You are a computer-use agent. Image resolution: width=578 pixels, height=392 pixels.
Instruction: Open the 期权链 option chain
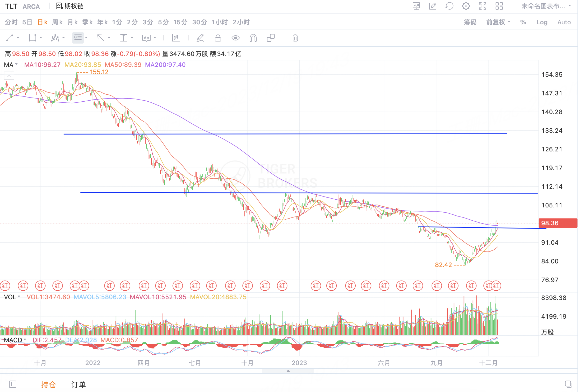(x=70, y=6)
